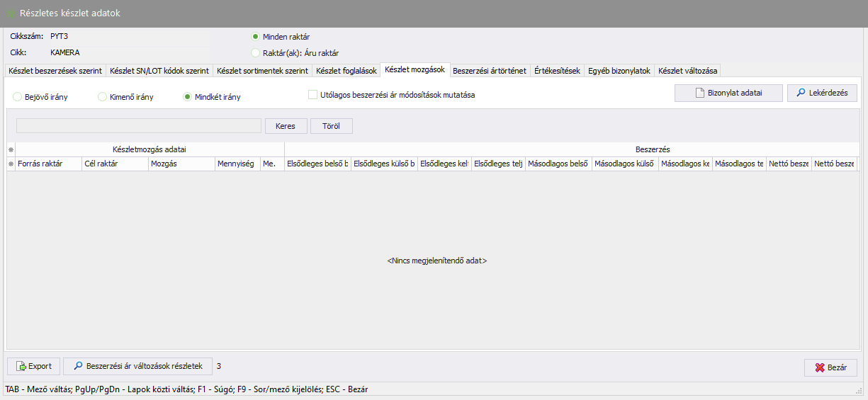Close window with red X Bezár
868x400 pixels.
pos(830,368)
